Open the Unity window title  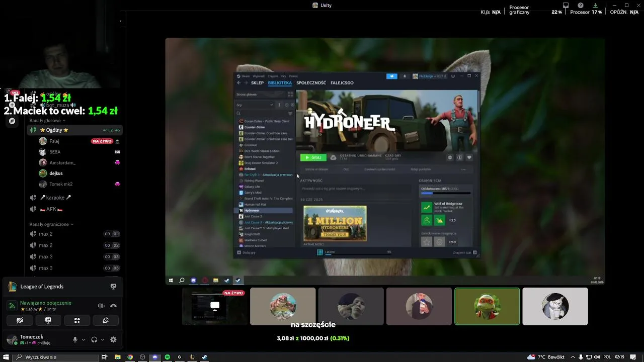pos(322,6)
